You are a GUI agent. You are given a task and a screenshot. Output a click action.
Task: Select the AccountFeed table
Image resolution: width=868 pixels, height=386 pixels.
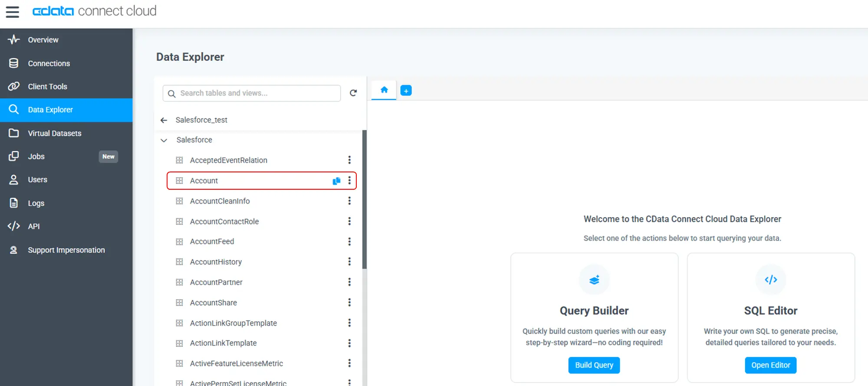pyautogui.click(x=212, y=241)
